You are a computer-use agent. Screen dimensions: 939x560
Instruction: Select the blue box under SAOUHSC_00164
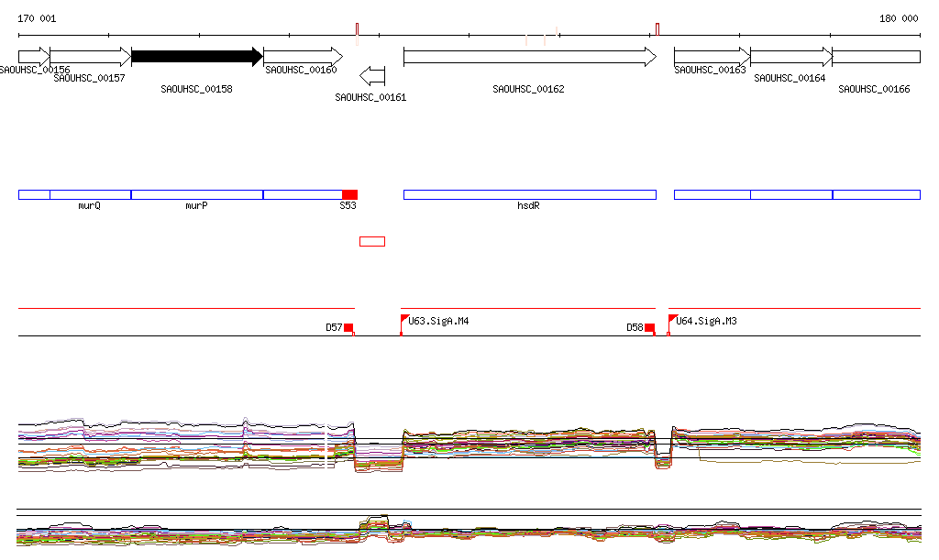791,194
